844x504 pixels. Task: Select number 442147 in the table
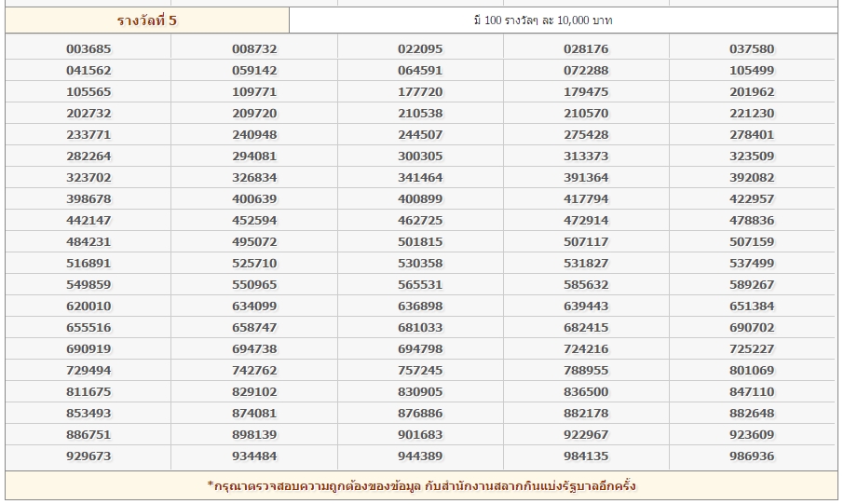(88, 221)
